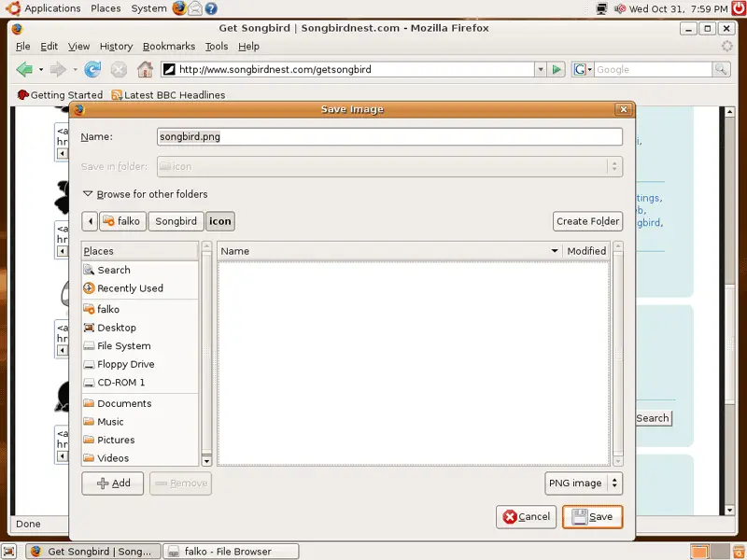Open the Edit menu

tap(49, 46)
